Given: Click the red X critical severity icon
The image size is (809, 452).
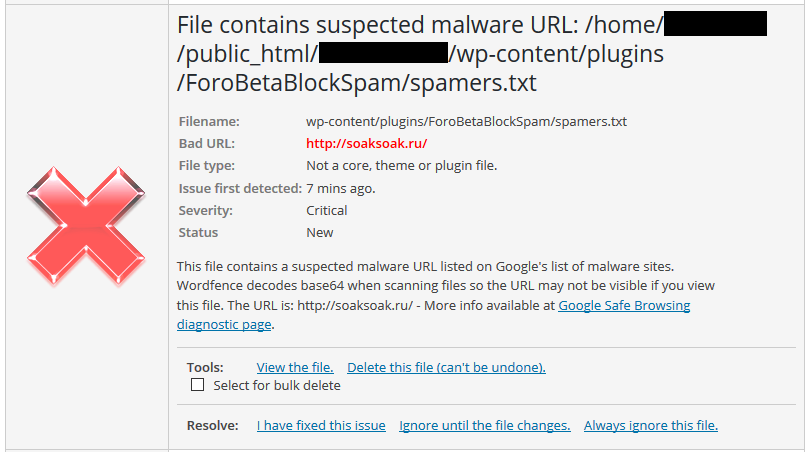Looking at the screenshot, I should (x=86, y=226).
